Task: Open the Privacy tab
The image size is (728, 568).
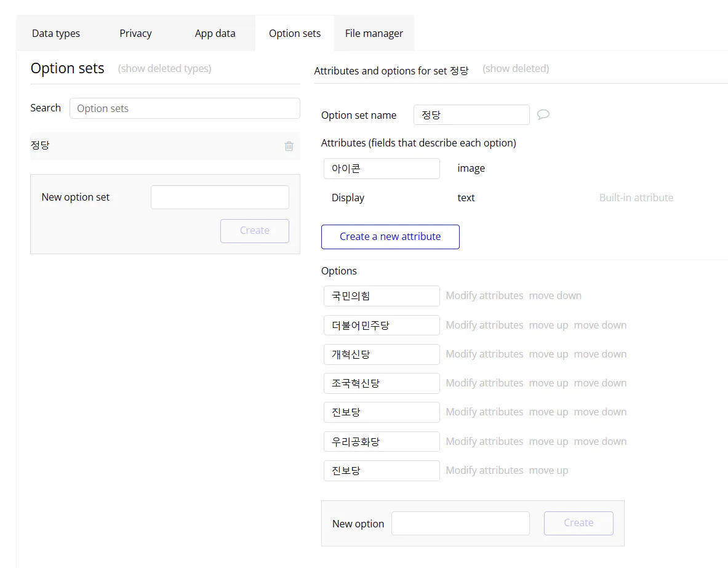Action: click(x=135, y=33)
